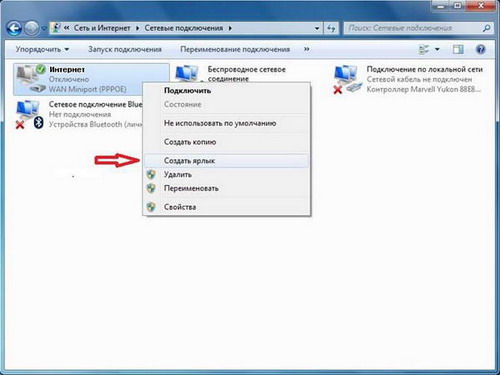Screen dimensions: 500x375
Task: Choose "Создать копию" in the context menu
Action: coord(227,142)
